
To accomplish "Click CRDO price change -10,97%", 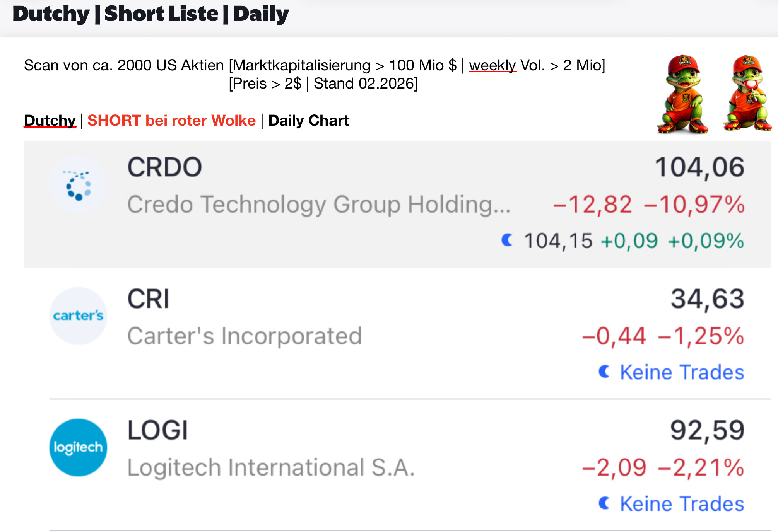I will 694,204.
